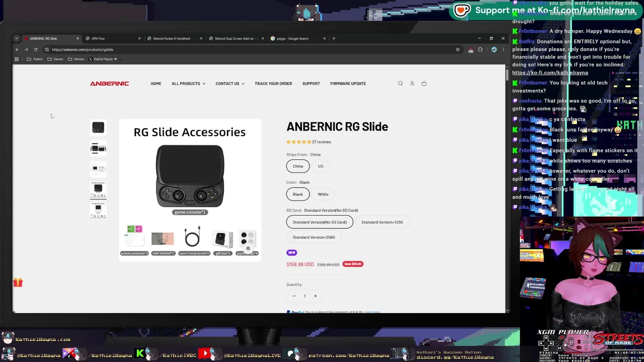The image size is (644, 362).
Task: Open SUPPORT in navigation
Action: 311,83
